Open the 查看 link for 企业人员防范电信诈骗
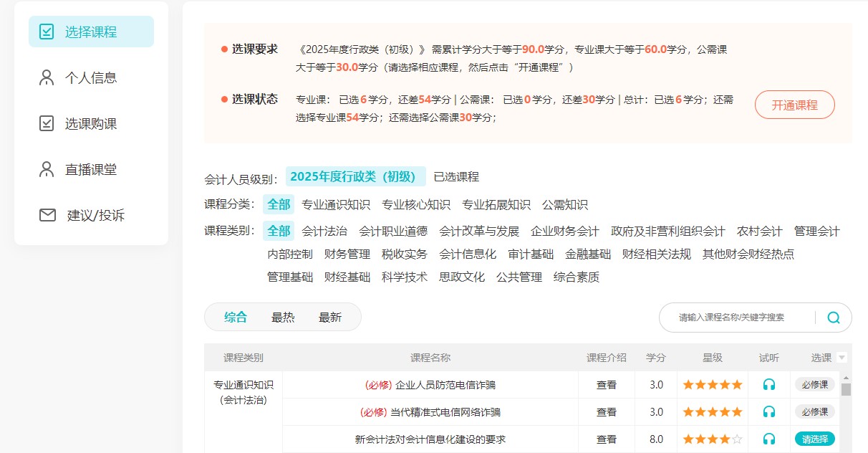Image resolution: width=868 pixels, height=453 pixels. pyautogui.click(x=606, y=384)
